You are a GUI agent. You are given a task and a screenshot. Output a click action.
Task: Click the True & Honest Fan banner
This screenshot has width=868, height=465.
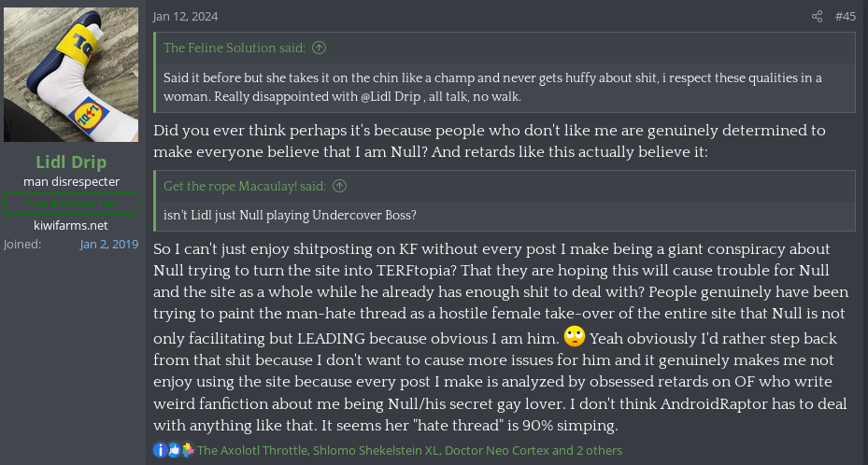pos(71,203)
